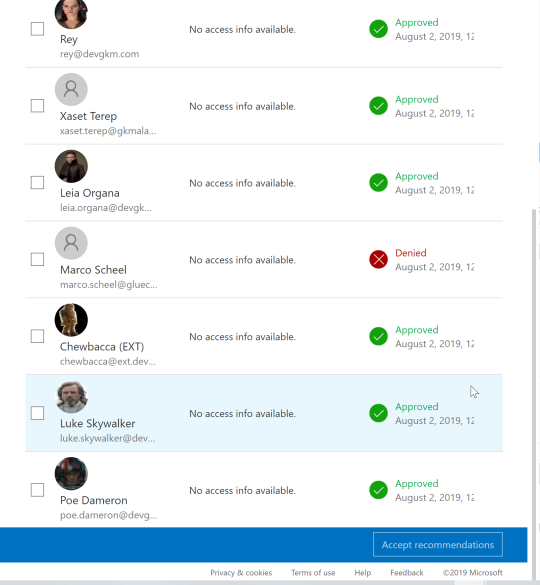Viewport: 540px width, 585px height.
Task: Check the box beside Marco Scheel
Action: (x=37, y=259)
